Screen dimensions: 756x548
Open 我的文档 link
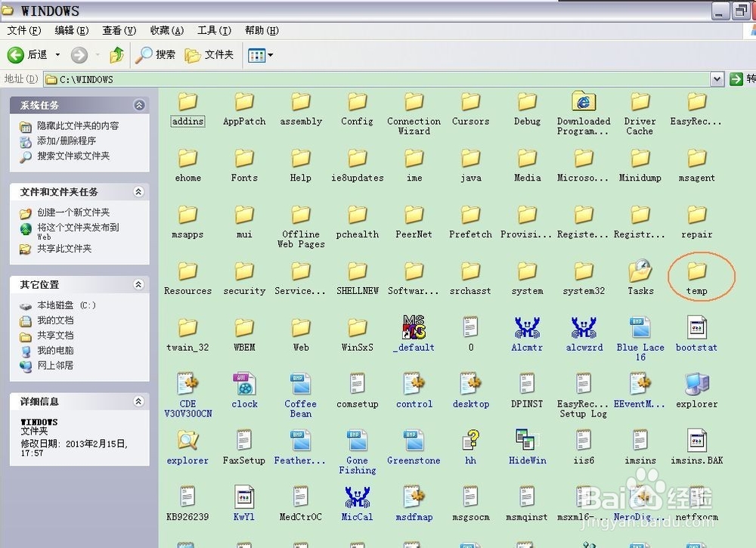[55, 320]
